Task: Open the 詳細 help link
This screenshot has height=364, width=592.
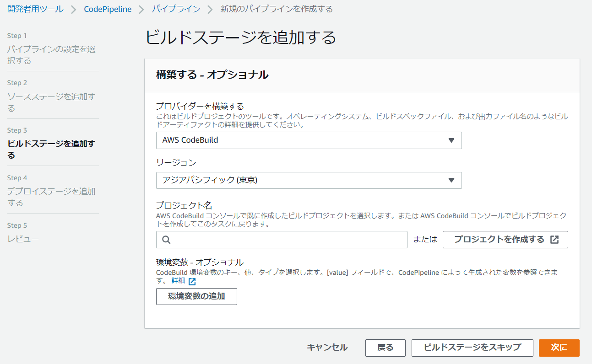Action: point(178,281)
